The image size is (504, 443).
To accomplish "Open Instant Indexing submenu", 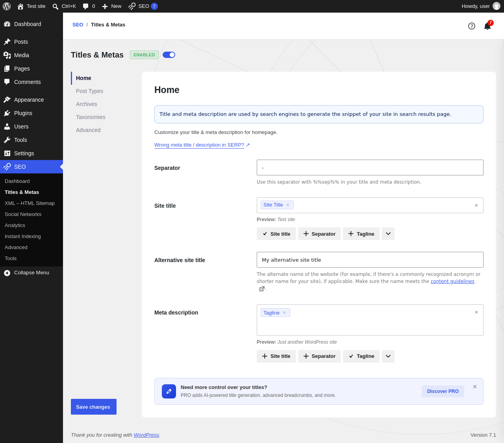I will pos(31,236).
